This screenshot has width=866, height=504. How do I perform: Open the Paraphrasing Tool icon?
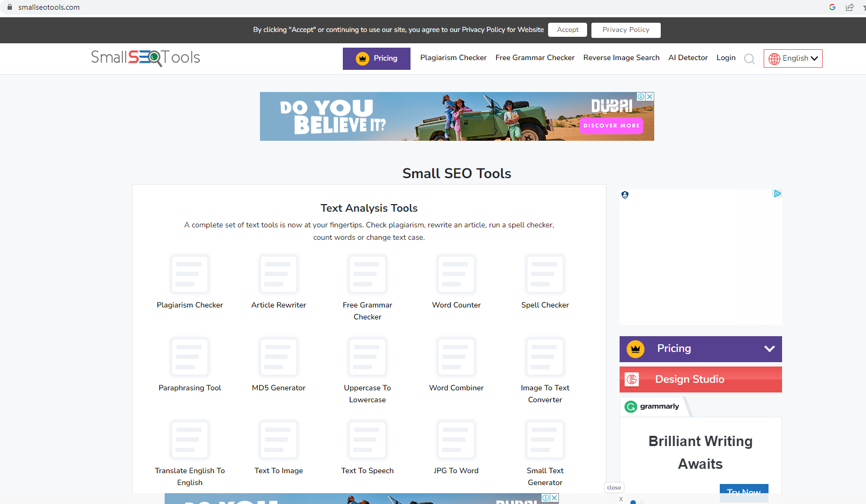point(190,357)
